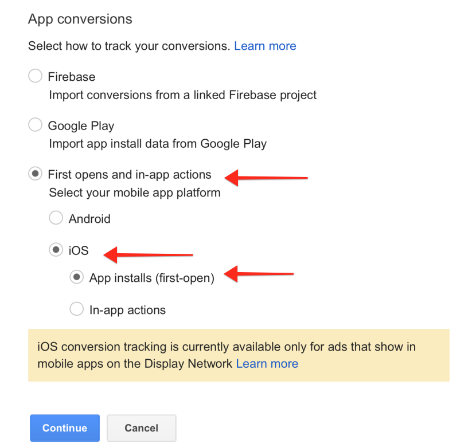Click the 'Google Play' option label text
Viewport: 476px width, 448px height.
click(81, 125)
